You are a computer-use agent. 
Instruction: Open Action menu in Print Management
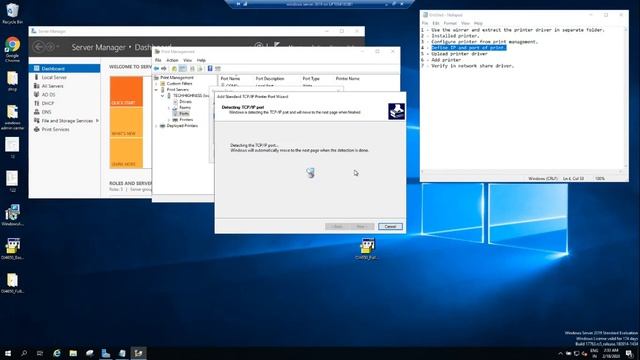(x=172, y=60)
